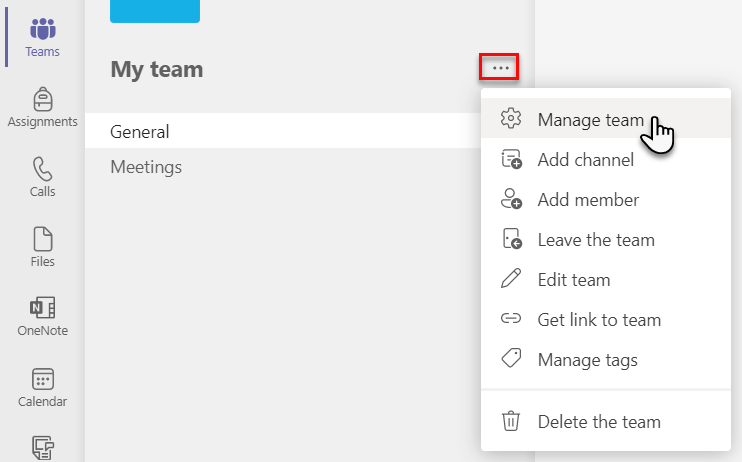Click the gear icon beside Manage team
This screenshot has height=462, width=742.
(511, 118)
